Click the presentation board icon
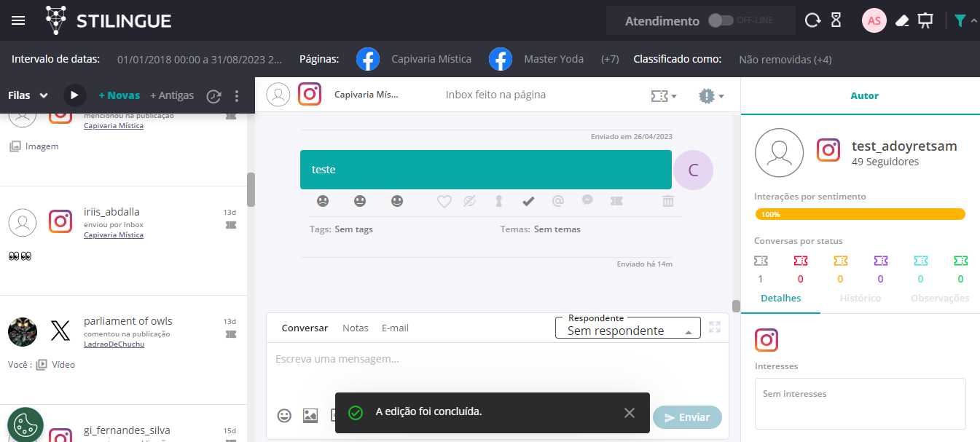This screenshot has height=442, width=980. (x=925, y=20)
